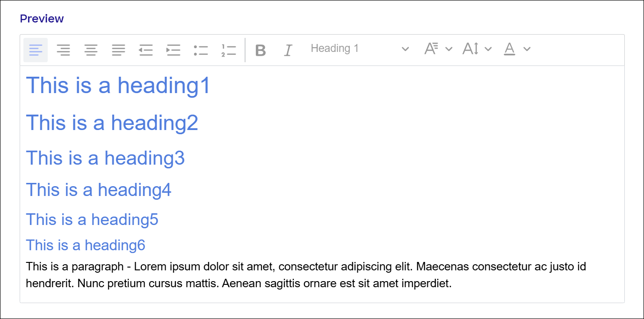The width and height of the screenshot is (644, 319).
Task: Toggle italic formatting
Action: [x=288, y=49]
